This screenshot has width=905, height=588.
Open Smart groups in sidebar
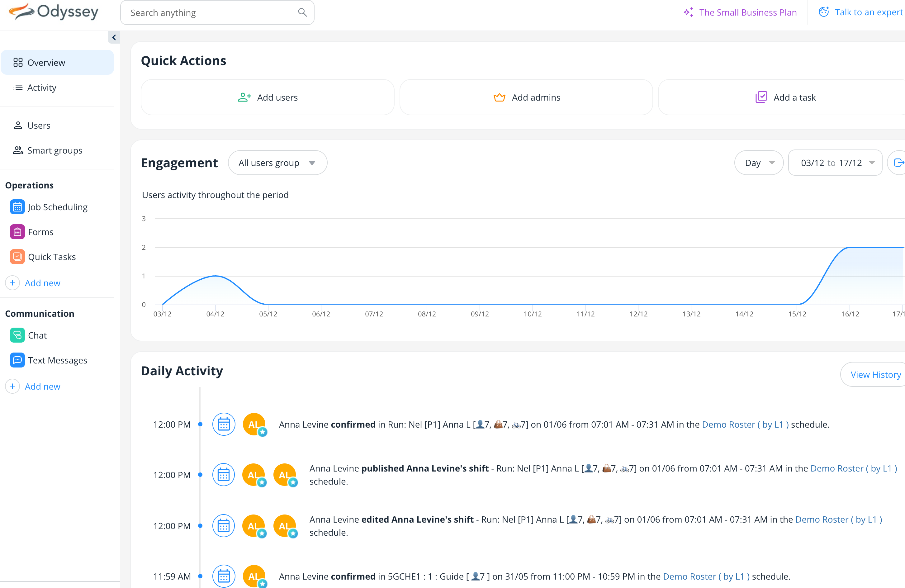[54, 150]
